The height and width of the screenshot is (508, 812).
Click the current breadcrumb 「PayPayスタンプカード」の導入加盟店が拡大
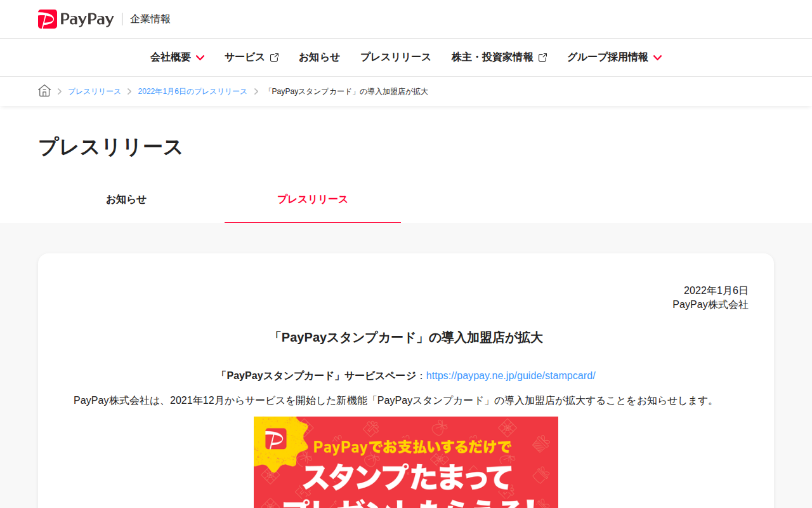346,91
